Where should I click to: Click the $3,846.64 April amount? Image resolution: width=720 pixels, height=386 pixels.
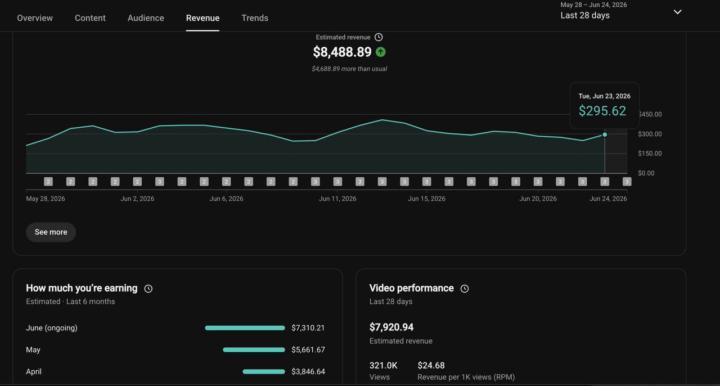coord(308,372)
